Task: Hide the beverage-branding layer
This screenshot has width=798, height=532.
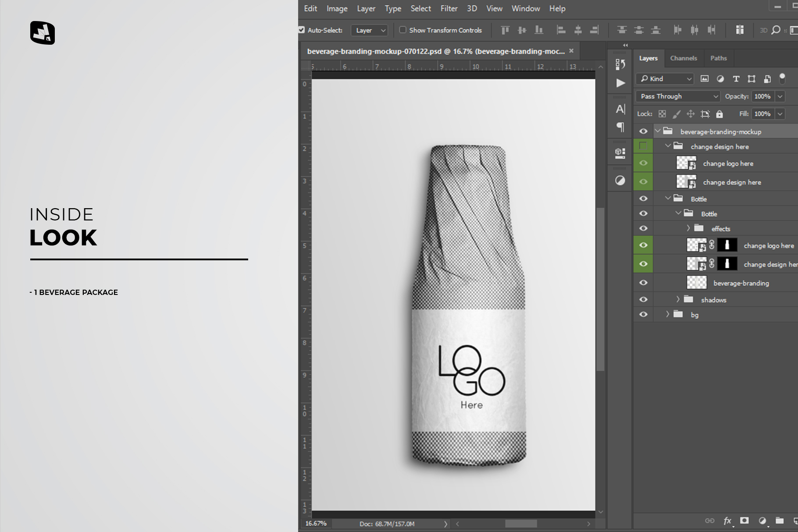Action: (x=643, y=283)
